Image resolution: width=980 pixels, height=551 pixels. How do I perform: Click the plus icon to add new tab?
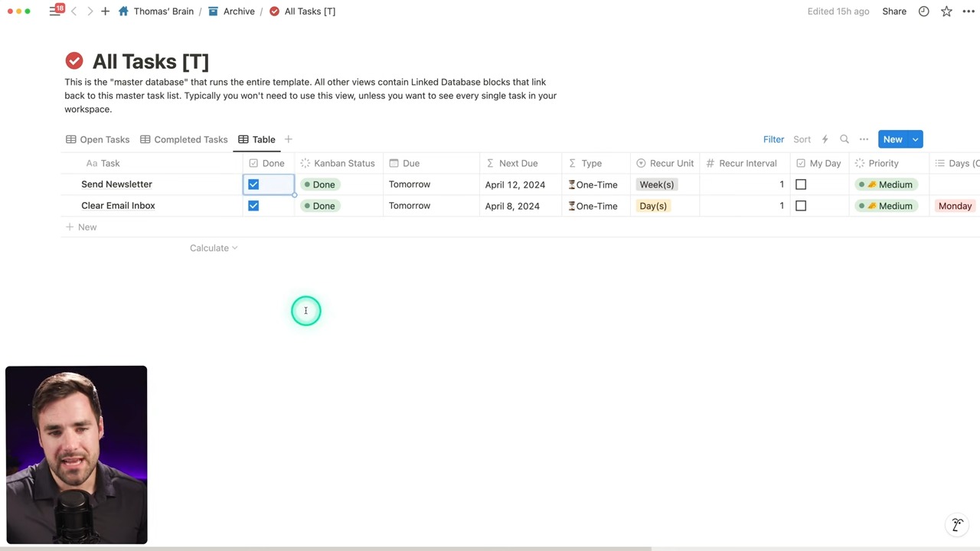[x=105, y=11]
